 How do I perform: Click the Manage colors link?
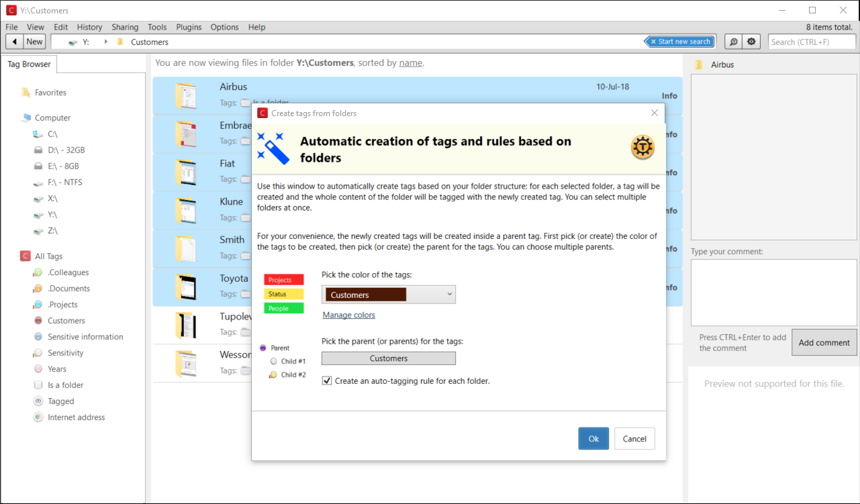click(348, 315)
